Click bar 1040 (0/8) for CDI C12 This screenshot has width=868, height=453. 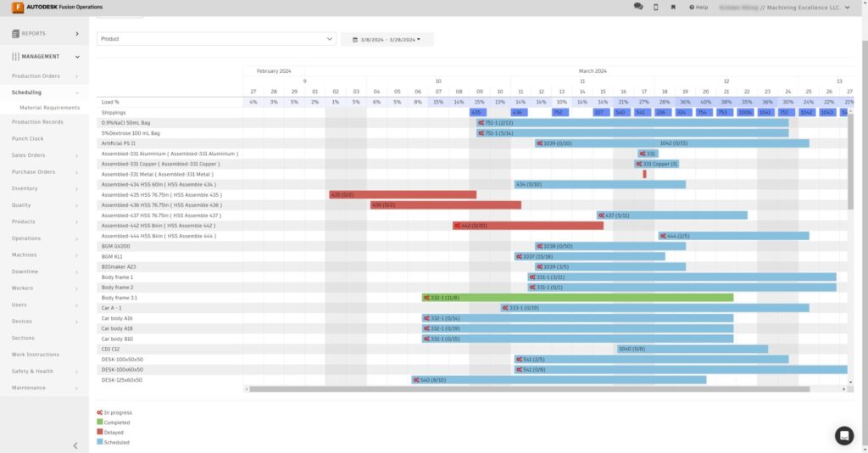[692, 349]
